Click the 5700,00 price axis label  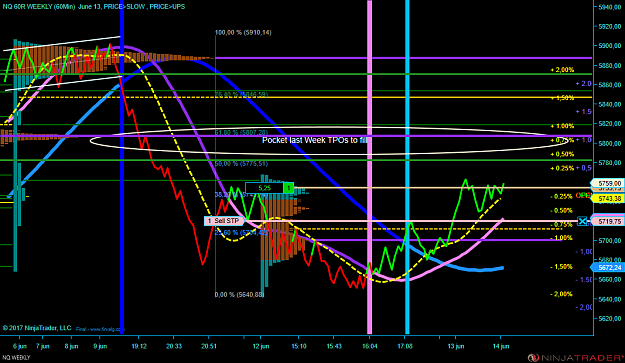coord(609,241)
